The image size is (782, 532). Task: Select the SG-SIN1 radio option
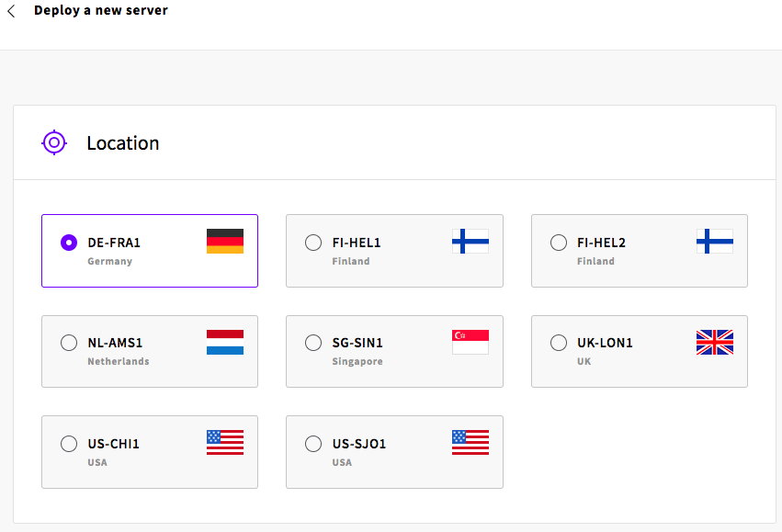pyautogui.click(x=313, y=343)
